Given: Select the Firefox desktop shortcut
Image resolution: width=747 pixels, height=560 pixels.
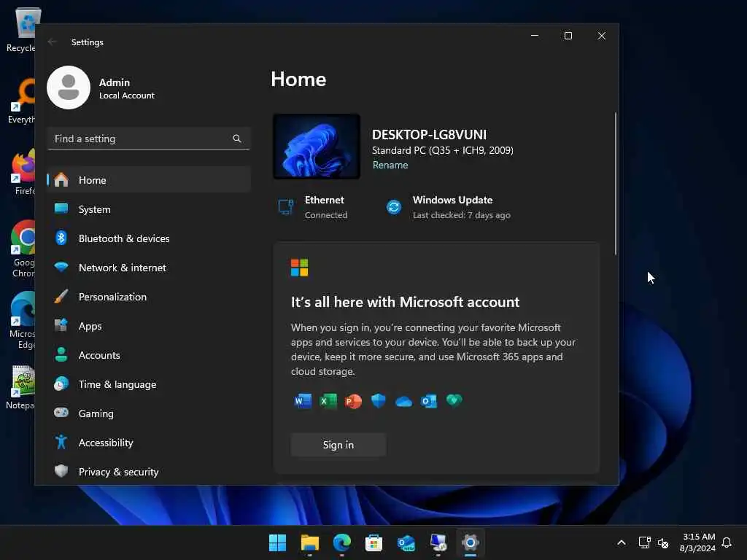Looking at the screenshot, I should pos(23,172).
